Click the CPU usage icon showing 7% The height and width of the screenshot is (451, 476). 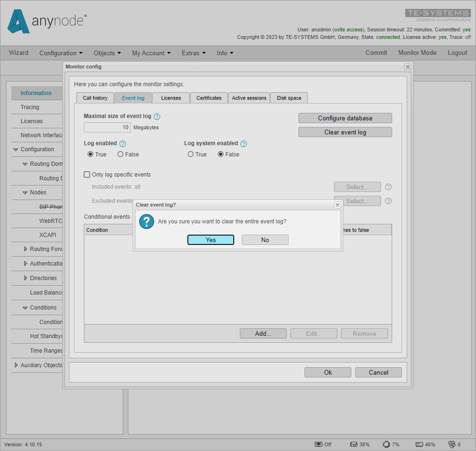[x=385, y=444]
